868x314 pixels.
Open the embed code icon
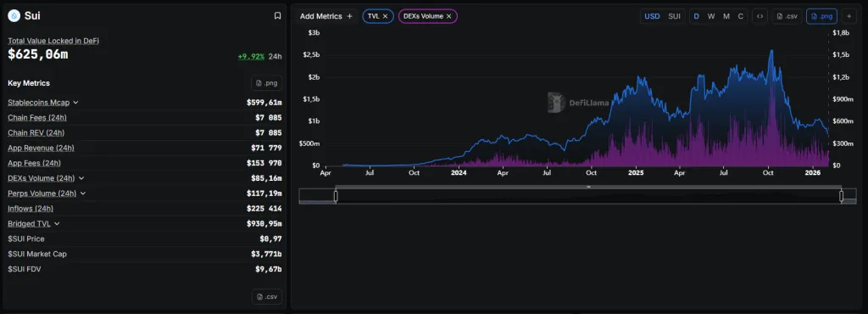click(x=760, y=16)
